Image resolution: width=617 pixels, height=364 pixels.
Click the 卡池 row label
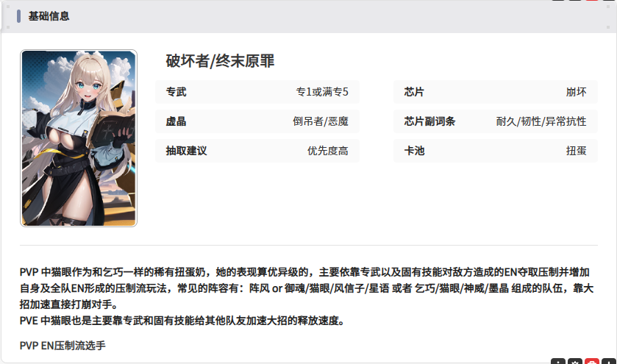[x=415, y=151]
